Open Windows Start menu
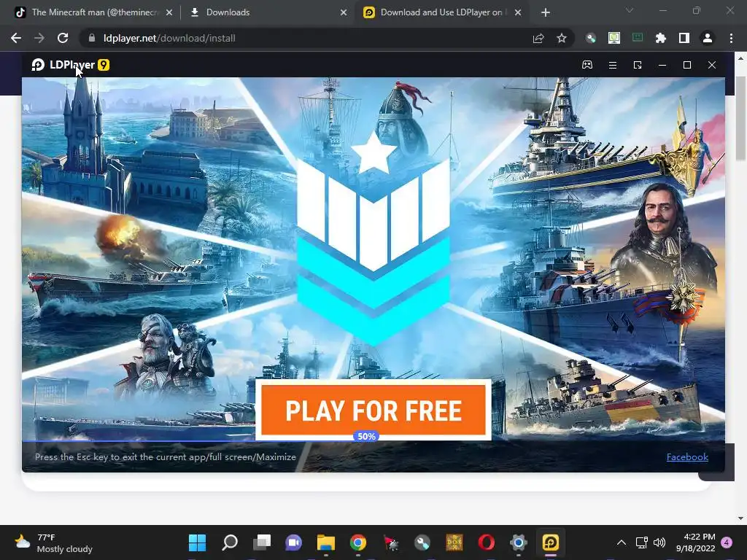 click(x=197, y=542)
